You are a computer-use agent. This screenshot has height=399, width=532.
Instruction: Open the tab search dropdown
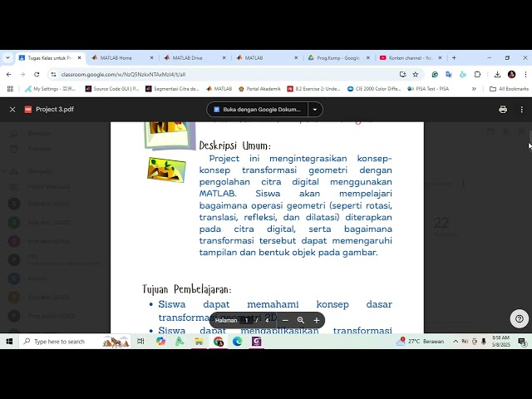click(7, 58)
